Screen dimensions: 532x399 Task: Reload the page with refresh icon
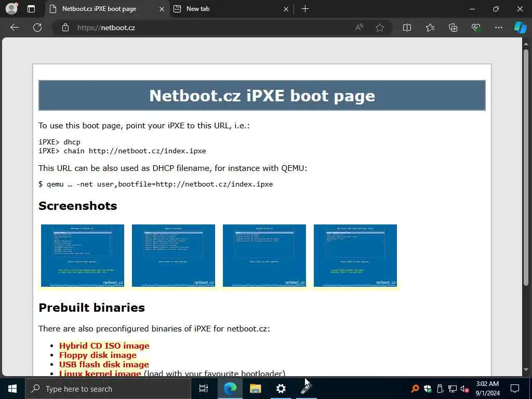click(37, 28)
